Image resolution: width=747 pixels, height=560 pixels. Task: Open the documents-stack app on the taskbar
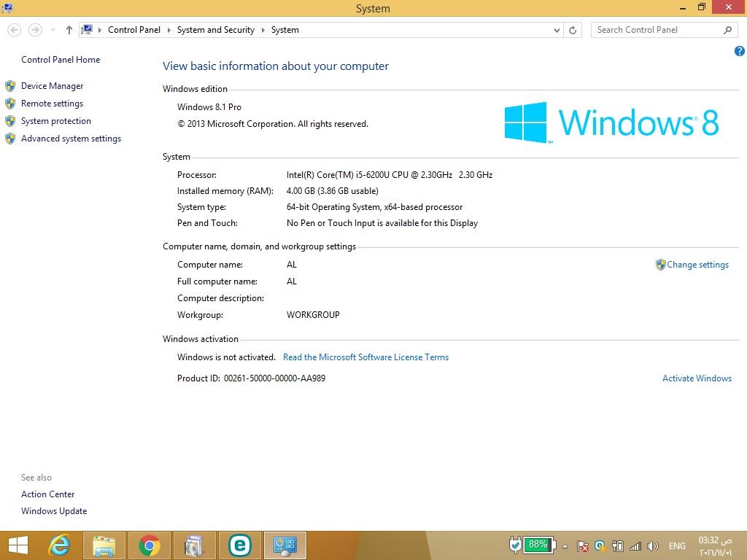tap(194, 545)
